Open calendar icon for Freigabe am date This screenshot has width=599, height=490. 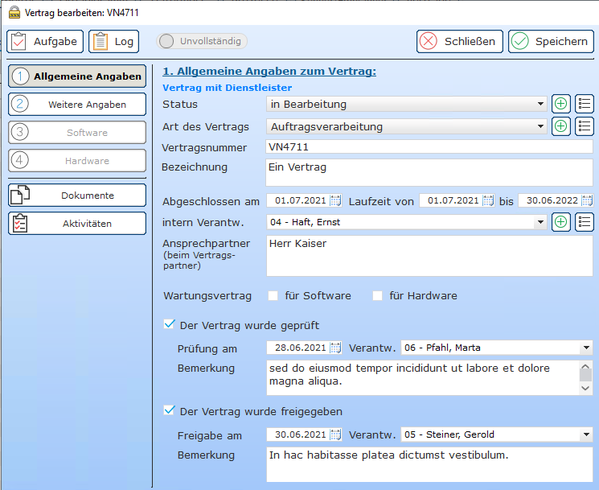pyautogui.click(x=335, y=435)
